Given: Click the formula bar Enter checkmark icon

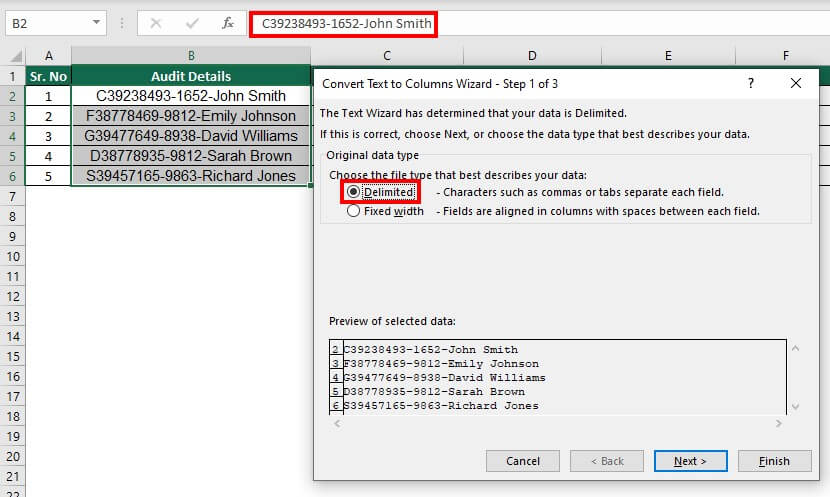Looking at the screenshot, I should 192,23.
